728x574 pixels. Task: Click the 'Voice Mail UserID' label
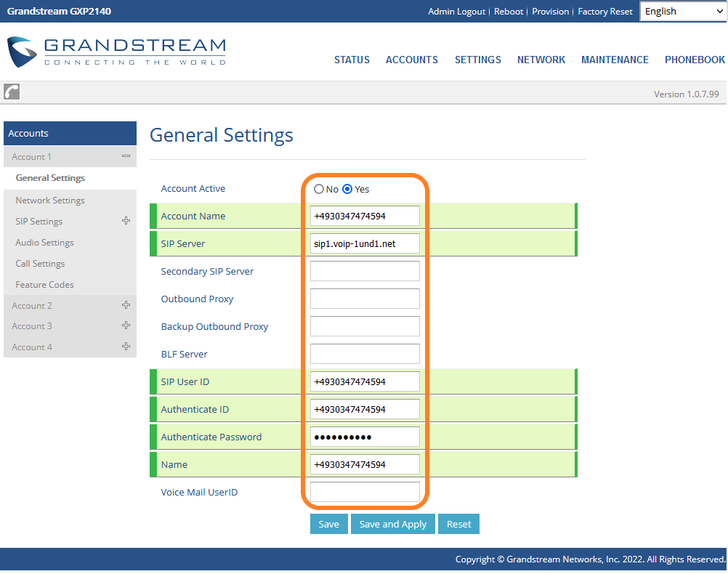point(199,493)
